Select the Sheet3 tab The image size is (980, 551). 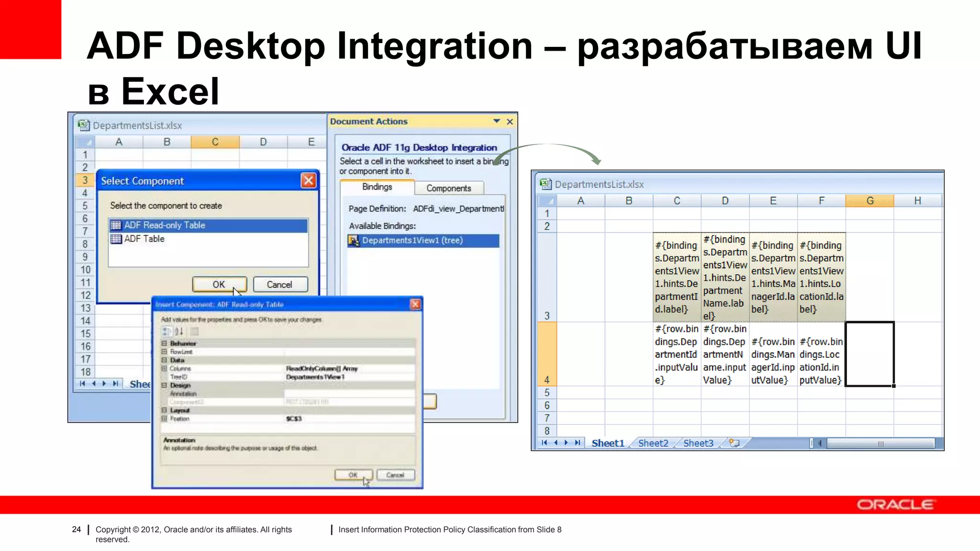coord(698,443)
